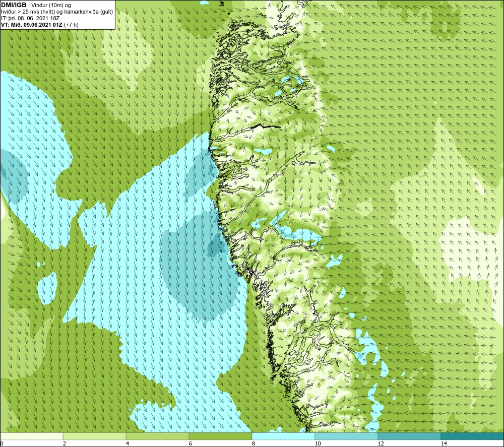
Task: Click the 'Vindur (10m) og' label
Action: coord(52,6)
